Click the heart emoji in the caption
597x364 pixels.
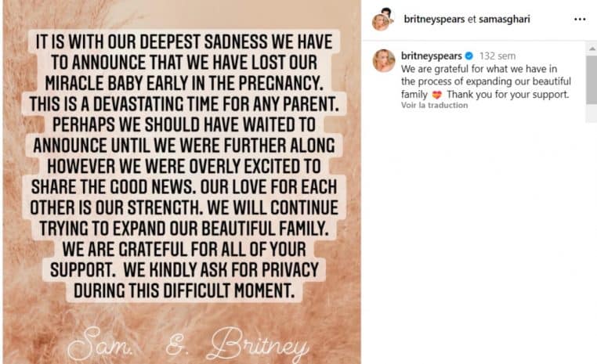[x=436, y=96]
